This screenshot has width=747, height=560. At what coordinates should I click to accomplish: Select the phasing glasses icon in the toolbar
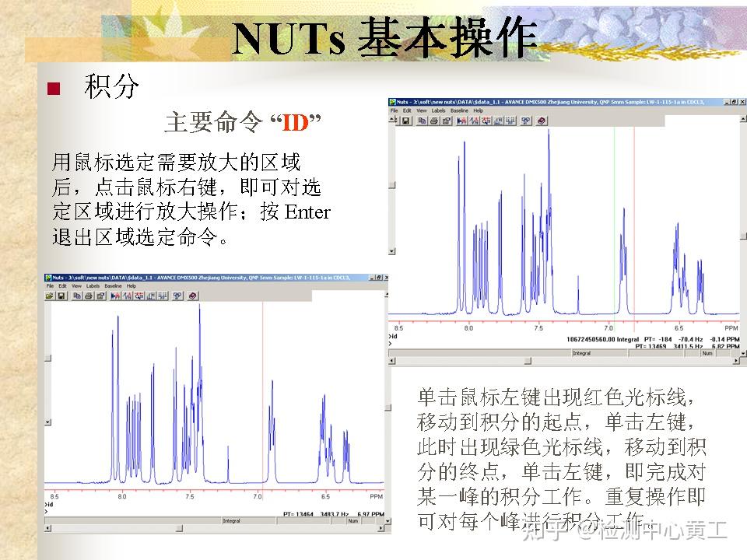pyautogui.click(x=524, y=121)
